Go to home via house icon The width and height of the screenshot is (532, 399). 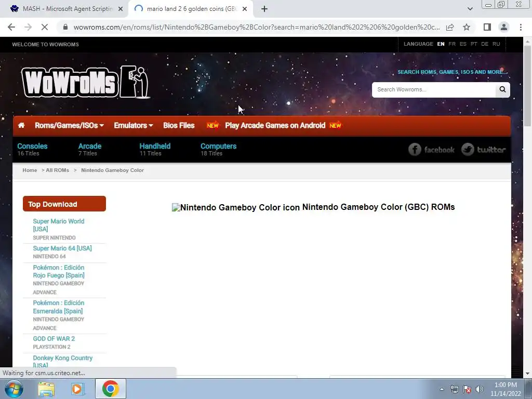[x=21, y=126]
